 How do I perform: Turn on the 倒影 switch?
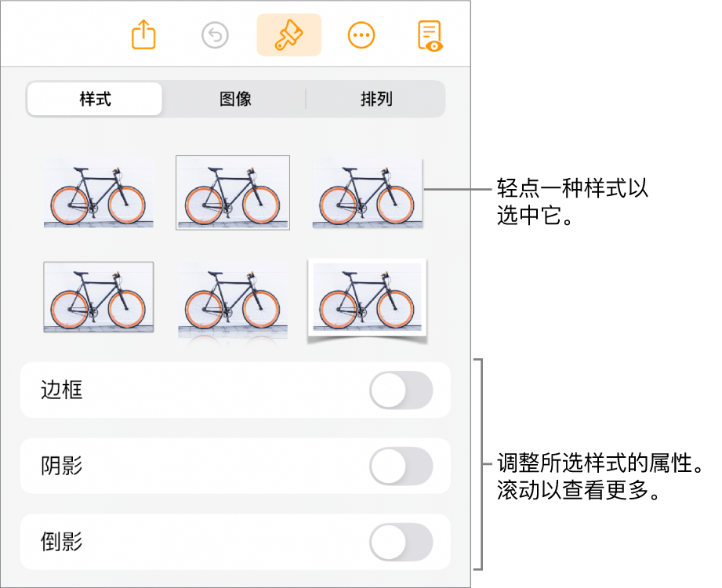coord(401,543)
